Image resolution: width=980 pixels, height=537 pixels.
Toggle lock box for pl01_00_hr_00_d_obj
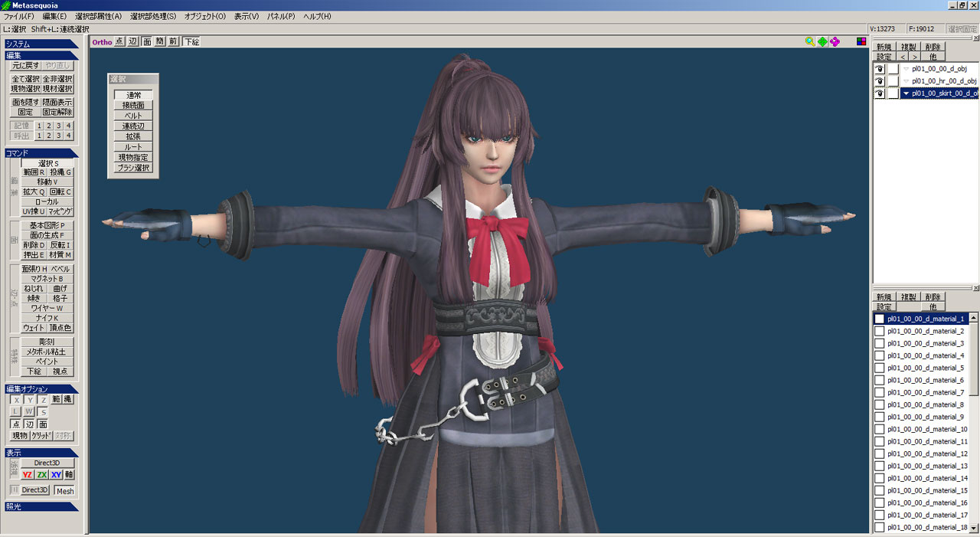pyautogui.click(x=893, y=81)
